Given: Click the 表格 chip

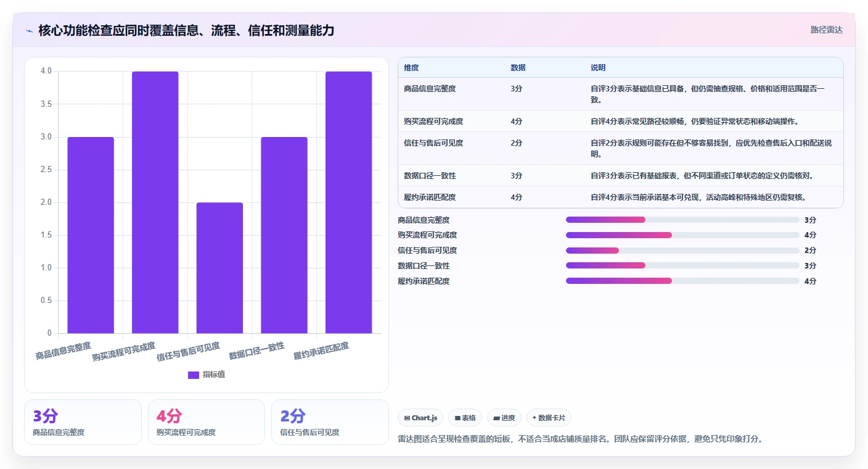Looking at the screenshot, I should [x=465, y=418].
